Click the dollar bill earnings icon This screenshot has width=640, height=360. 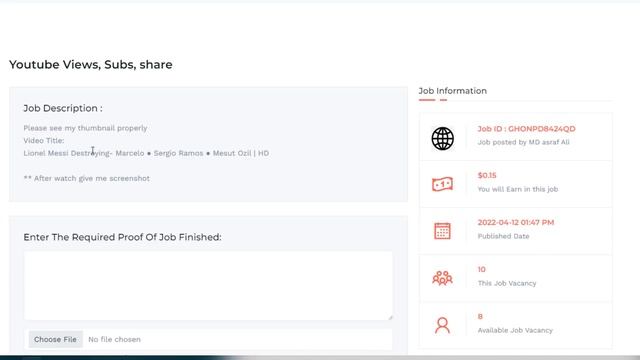click(442, 184)
